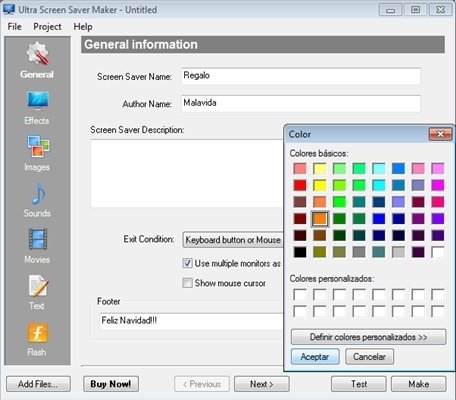
Task: Select the Flash section icon
Action: pos(37,339)
